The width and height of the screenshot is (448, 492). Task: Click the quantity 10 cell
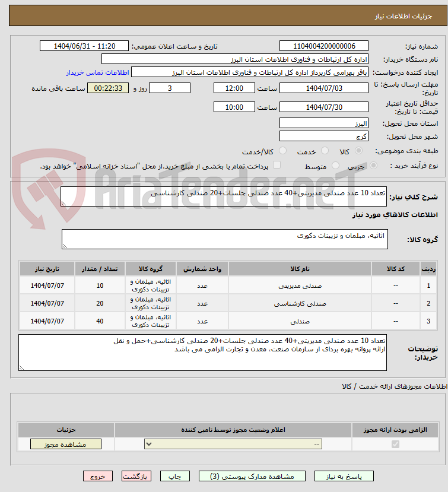click(x=100, y=285)
